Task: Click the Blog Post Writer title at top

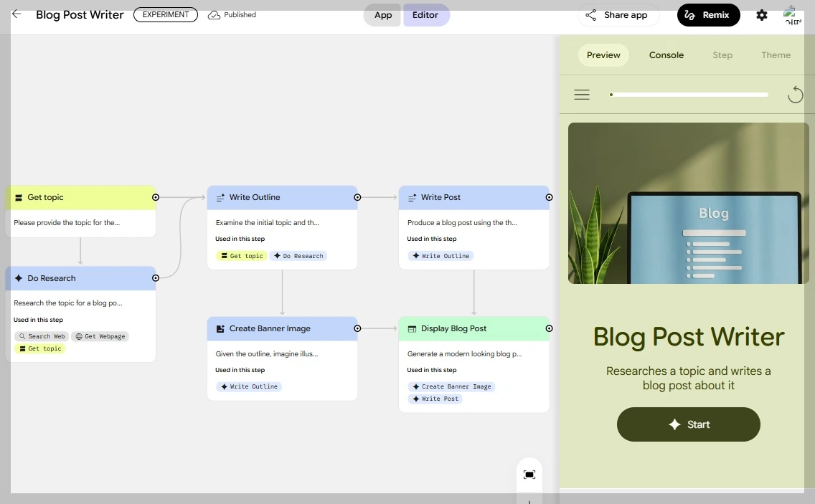Action: click(x=80, y=14)
